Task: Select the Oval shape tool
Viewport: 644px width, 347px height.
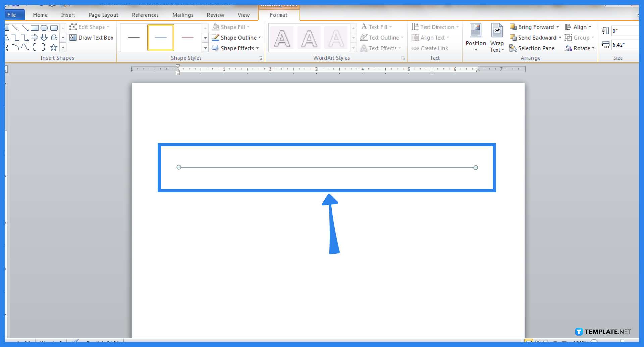Action: [x=44, y=28]
